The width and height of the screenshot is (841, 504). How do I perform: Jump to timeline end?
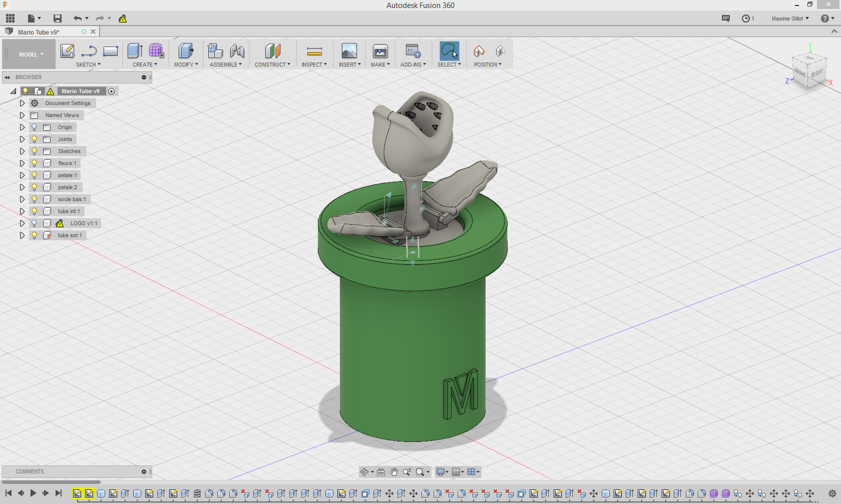[58, 493]
